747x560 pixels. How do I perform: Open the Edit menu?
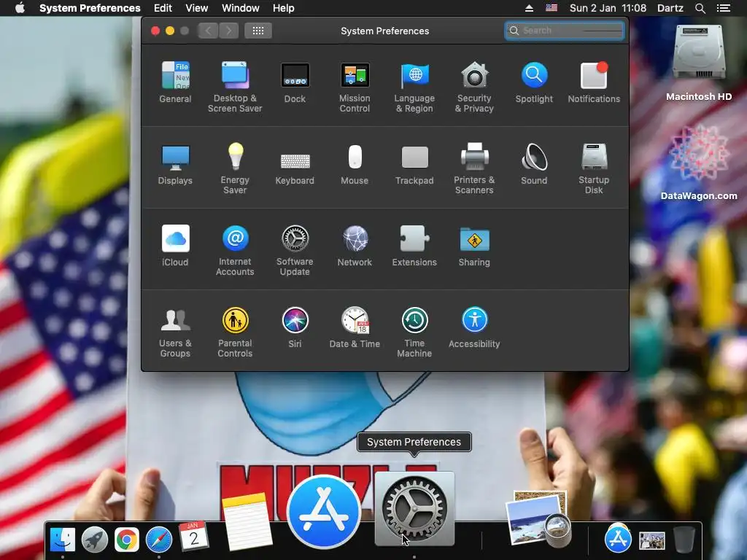pyautogui.click(x=163, y=8)
